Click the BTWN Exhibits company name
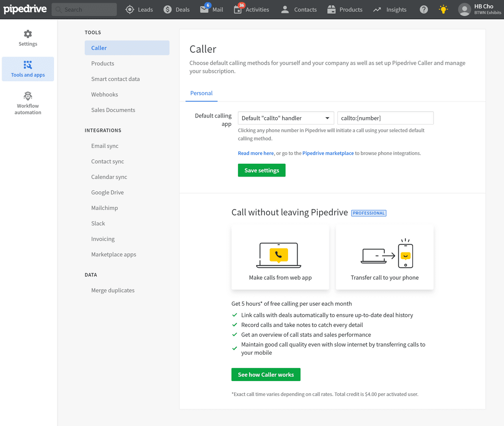Viewport: 504px width, 426px height. 488,13
